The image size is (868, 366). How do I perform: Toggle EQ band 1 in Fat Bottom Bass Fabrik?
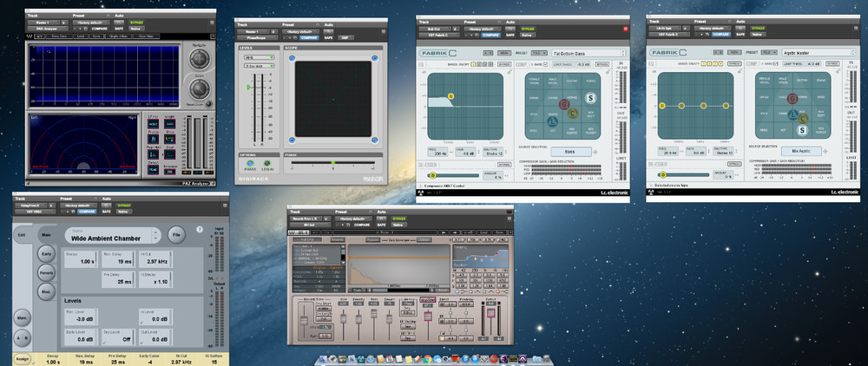tap(473, 65)
